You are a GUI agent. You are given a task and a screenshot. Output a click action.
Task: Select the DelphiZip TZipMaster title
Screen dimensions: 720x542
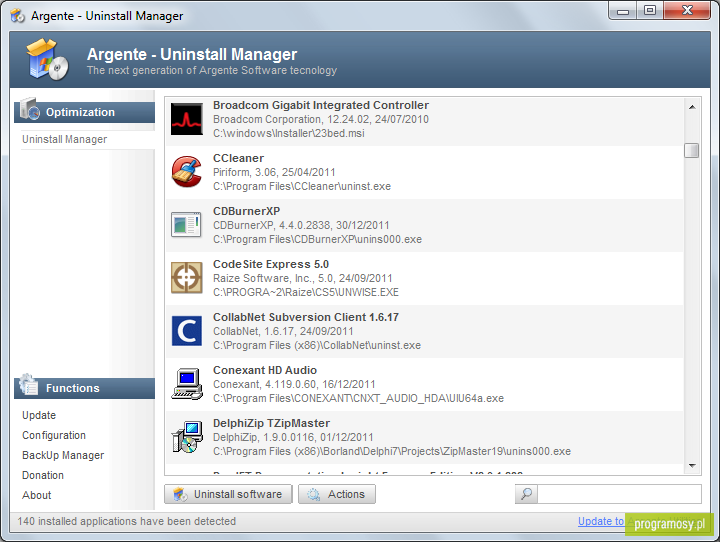pos(271,423)
